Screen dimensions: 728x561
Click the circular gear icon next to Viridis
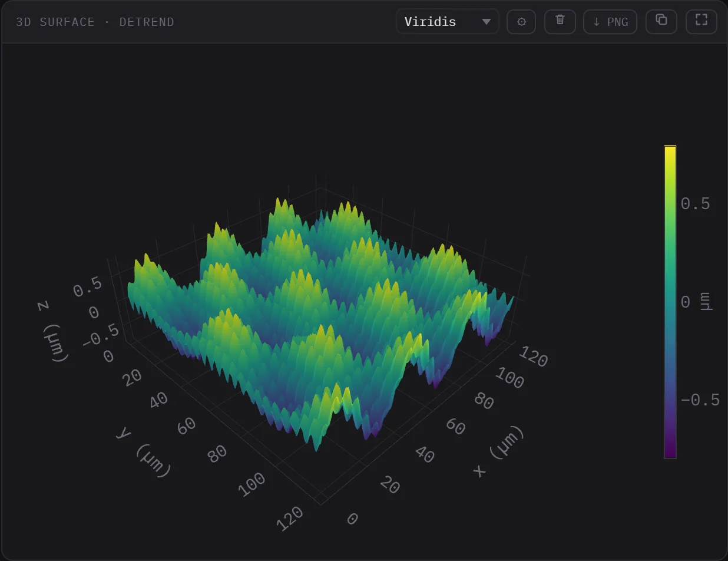coord(521,22)
